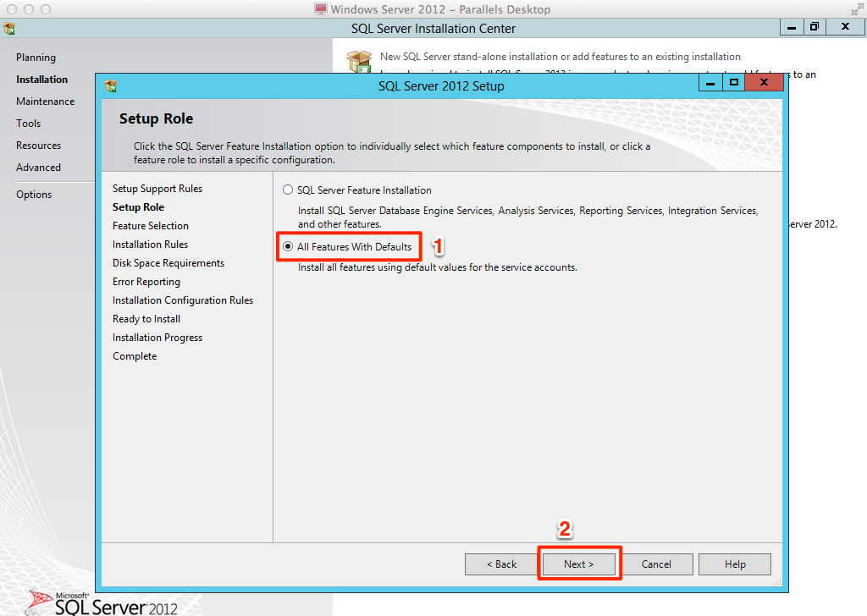Click Feature Selection step
Screen dimensions: 867x616
(x=151, y=225)
